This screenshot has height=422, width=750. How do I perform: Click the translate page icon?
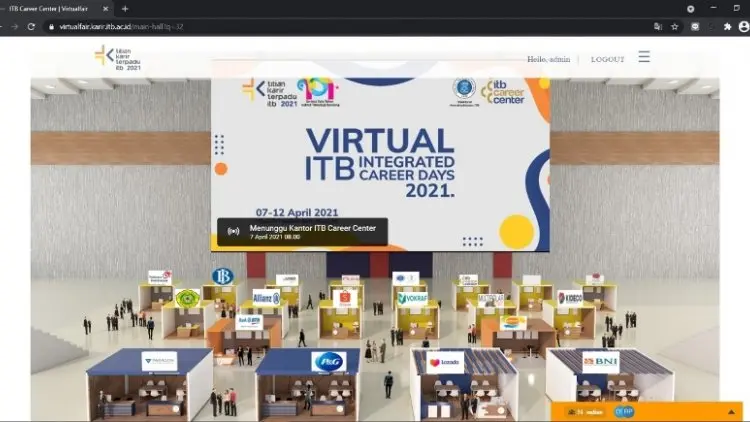click(x=658, y=27)
